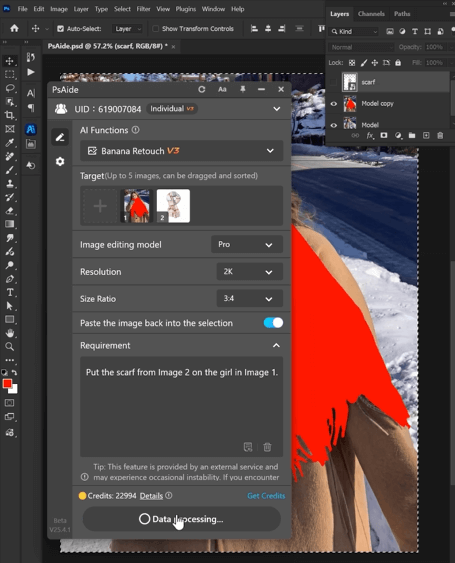Open the Filter menu

143,9
